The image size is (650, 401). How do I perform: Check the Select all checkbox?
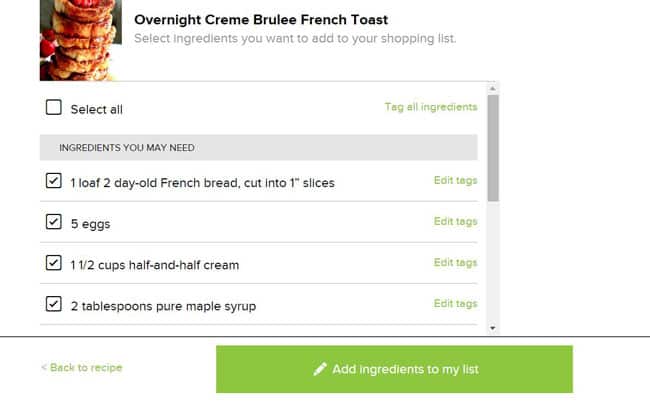[x=54, y=108]
